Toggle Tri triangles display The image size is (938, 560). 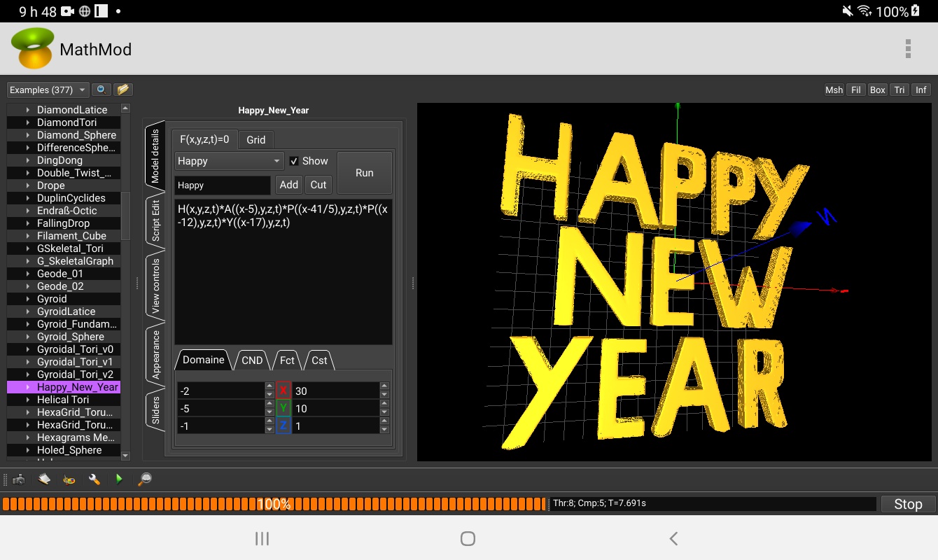click(899, 90)
